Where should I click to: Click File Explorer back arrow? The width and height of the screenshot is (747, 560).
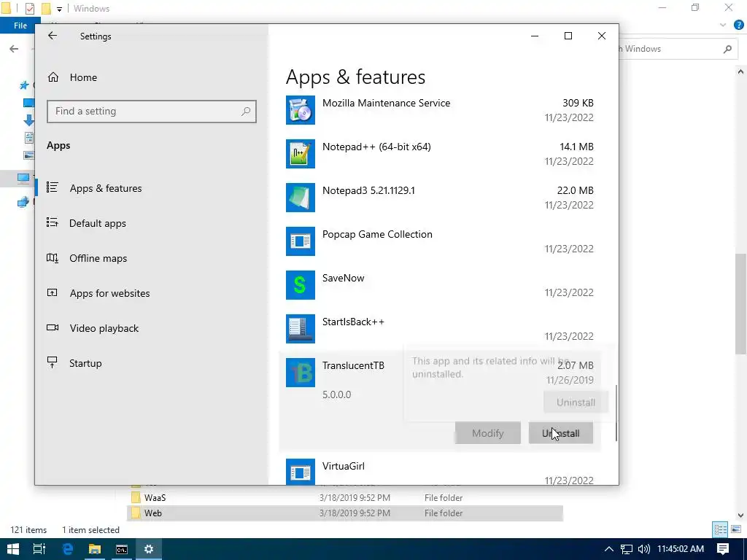point(14,49)
